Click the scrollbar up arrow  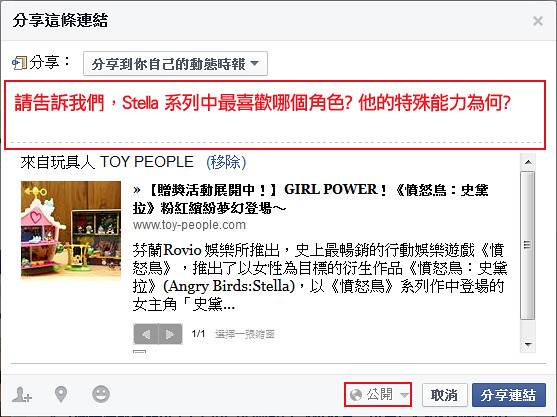point(528,162)
